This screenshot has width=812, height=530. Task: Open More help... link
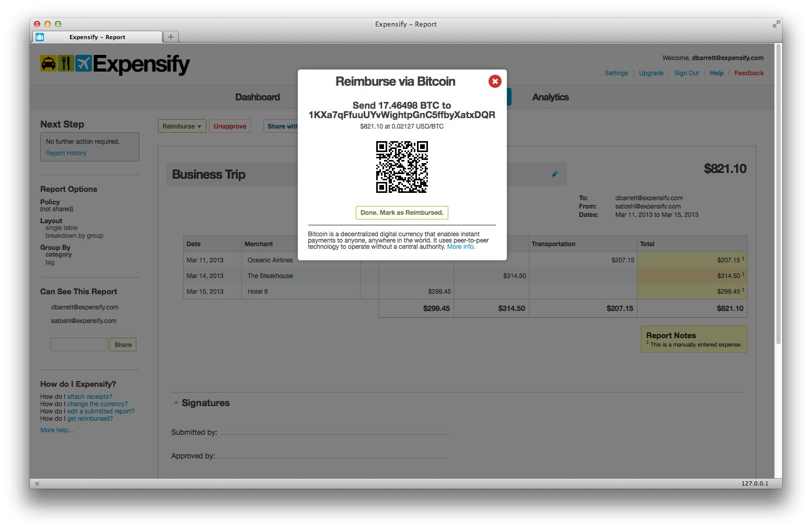tap(57, 430)
